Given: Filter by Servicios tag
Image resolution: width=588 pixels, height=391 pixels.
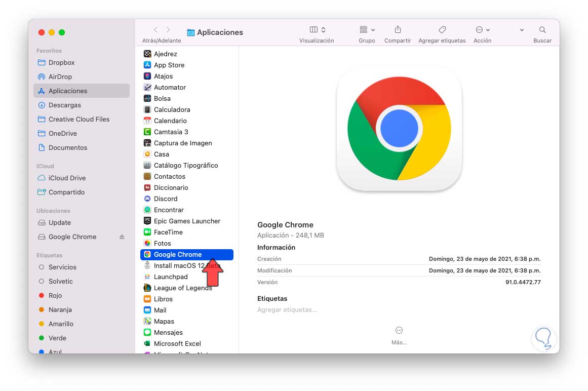Looking at the screenshot, I should (x=82, y=267).
